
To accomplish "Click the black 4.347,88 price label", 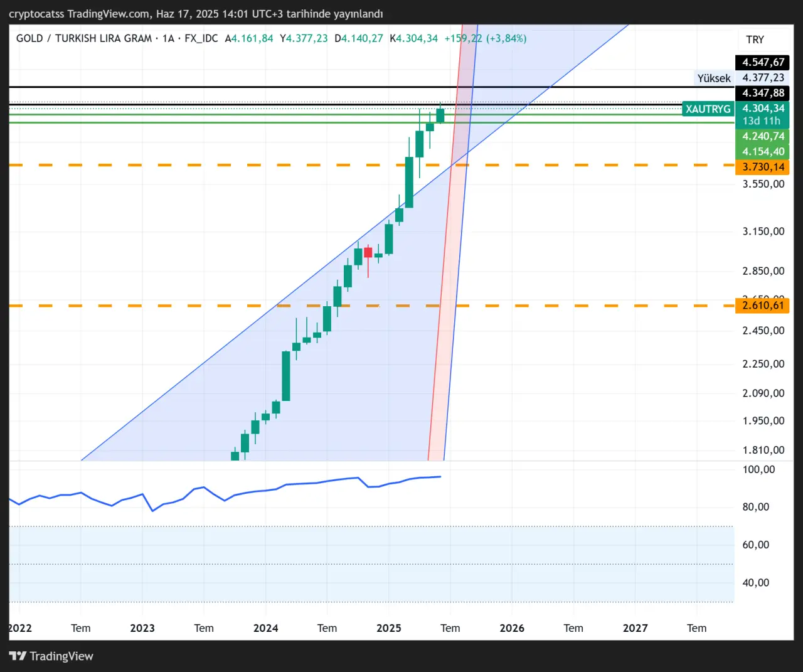I will [763, 93].
